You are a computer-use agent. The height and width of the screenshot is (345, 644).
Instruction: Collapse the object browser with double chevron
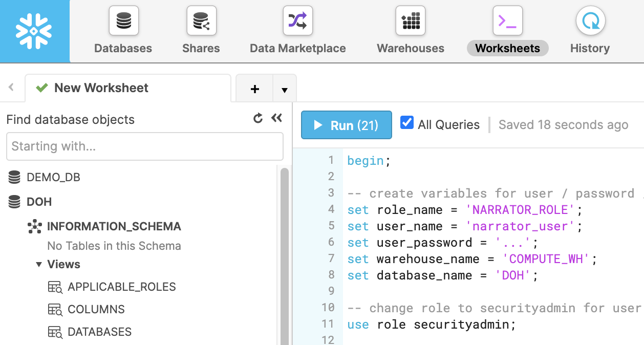276,118
